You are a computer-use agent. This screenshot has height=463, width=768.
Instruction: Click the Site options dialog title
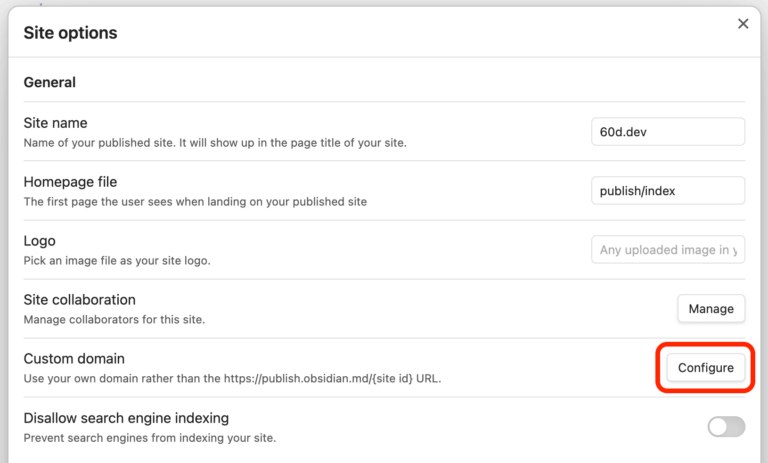point(70,33)
